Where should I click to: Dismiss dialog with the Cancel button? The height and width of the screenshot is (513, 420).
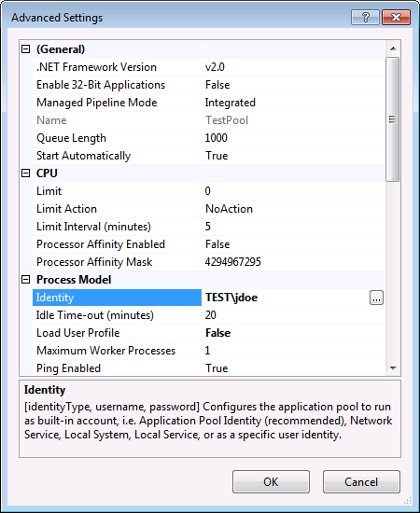(361, 481)
